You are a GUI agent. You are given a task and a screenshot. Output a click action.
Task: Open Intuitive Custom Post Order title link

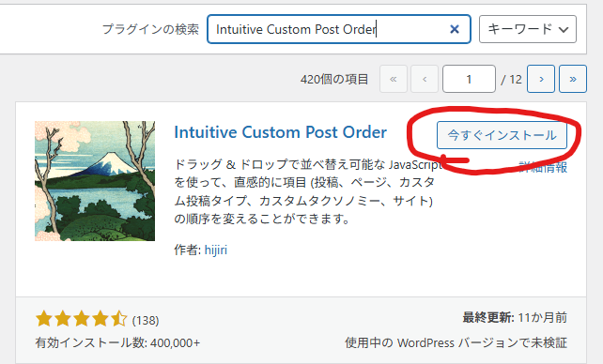(x=280, y=132)
